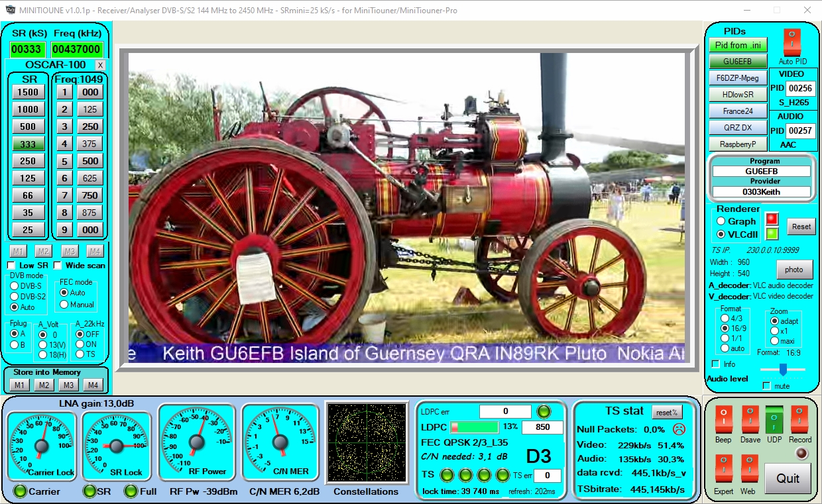The height and width of the screenshot is (504, 822).
Task: Select the QRZ DX PID preset
Action: (x=738, y=127)
